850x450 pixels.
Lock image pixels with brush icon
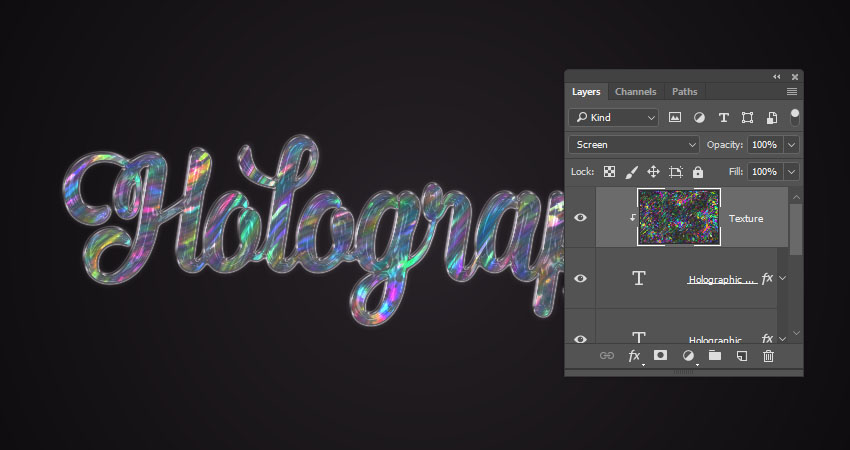(x=632, y=172)
